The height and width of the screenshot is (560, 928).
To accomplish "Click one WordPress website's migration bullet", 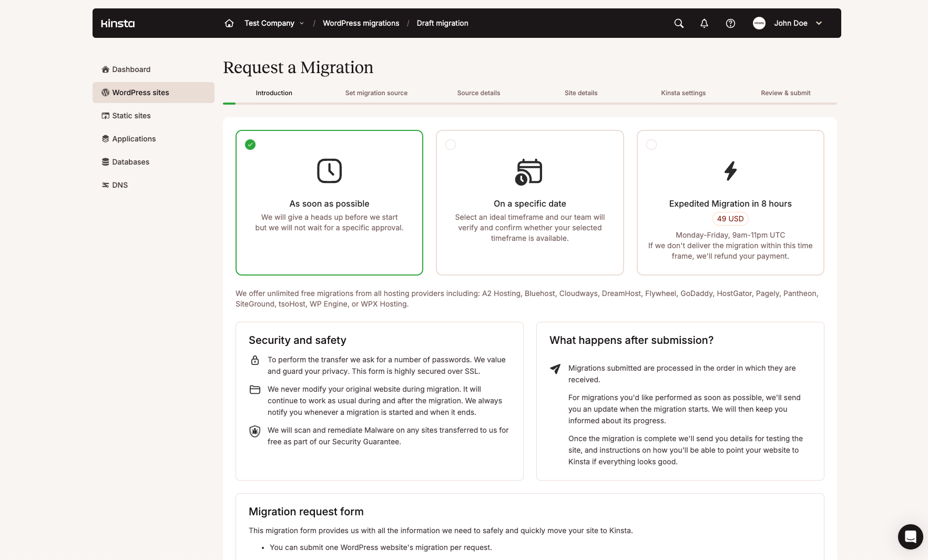I will [381, 547].
